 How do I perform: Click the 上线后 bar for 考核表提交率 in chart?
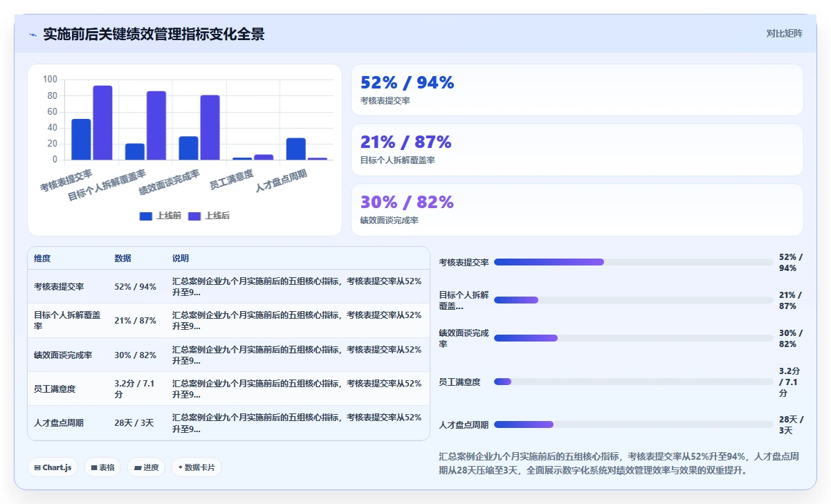[x=102, y=122]
